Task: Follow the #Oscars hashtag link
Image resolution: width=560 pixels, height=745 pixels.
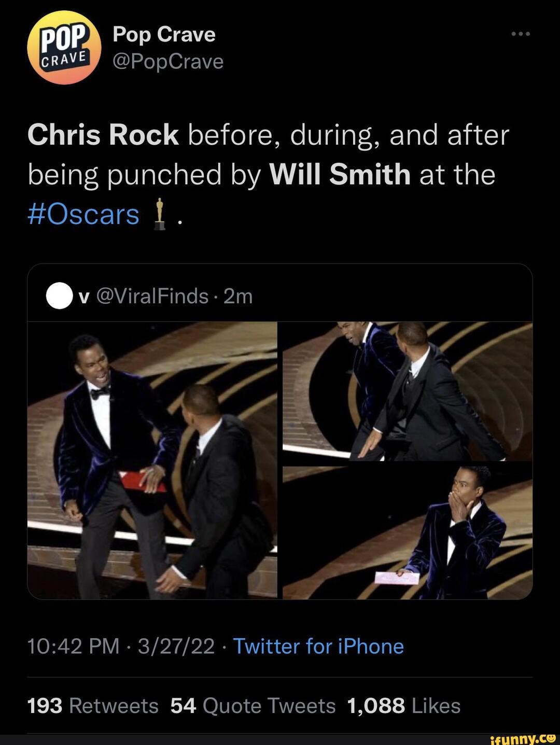Action: coord(83,215)
